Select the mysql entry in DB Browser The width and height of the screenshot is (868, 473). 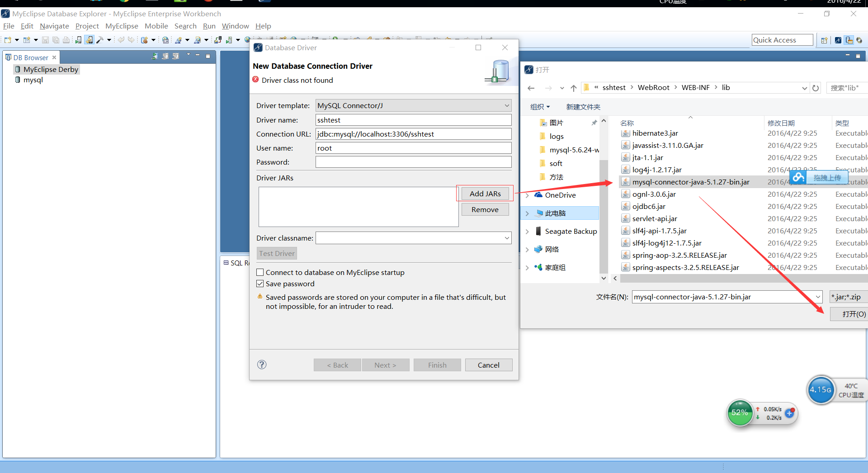point(33,80)
